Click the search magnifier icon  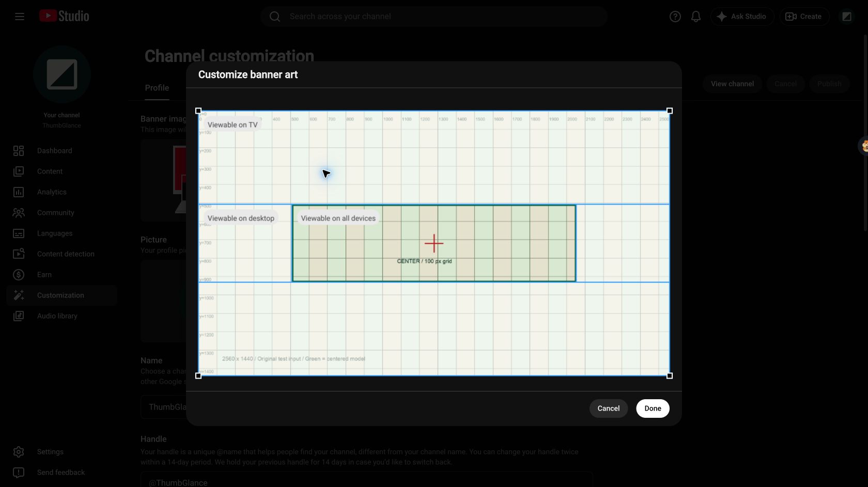275,17
